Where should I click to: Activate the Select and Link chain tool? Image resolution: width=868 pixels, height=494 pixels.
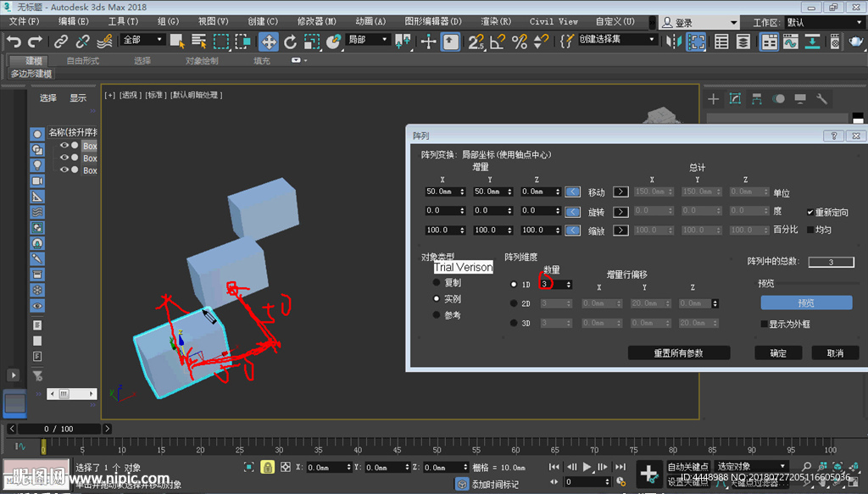coord(61,42)
